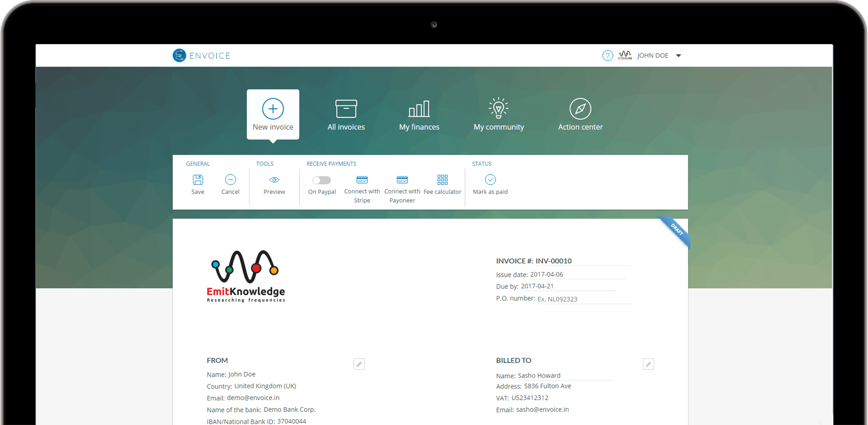Click the Save floppy disk icon
This screenshot has height=425, width=868.
click(x=197, y=180)
